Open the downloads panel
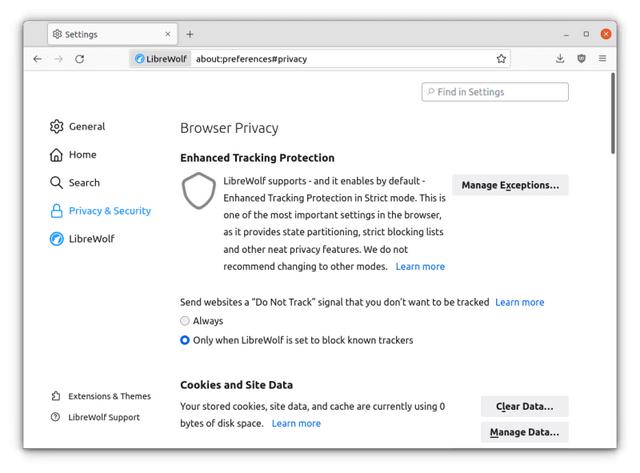This screenshot has height=473, width=640. (x=560, y=58)
